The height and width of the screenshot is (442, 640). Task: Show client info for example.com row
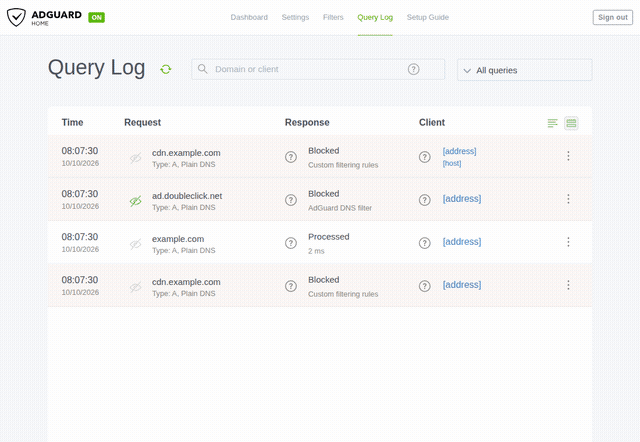pyautogui.click(x=424, y=243)
